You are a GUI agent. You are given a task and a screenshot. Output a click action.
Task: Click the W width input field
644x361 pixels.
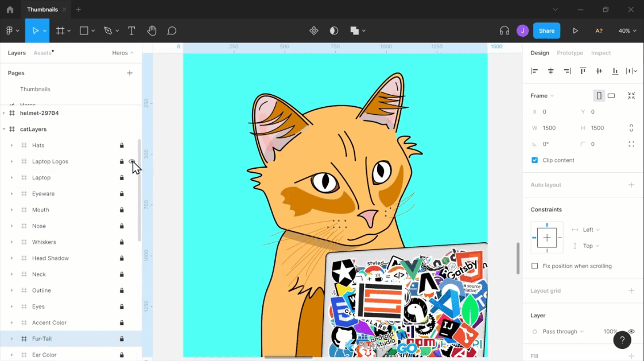click(x=556, y=128)
